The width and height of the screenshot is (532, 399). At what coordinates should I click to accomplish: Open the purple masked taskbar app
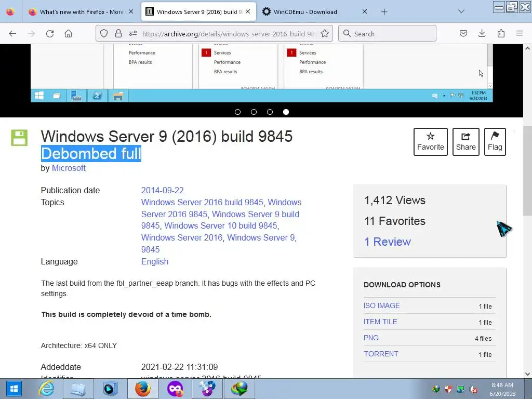(x=175, y=389)
